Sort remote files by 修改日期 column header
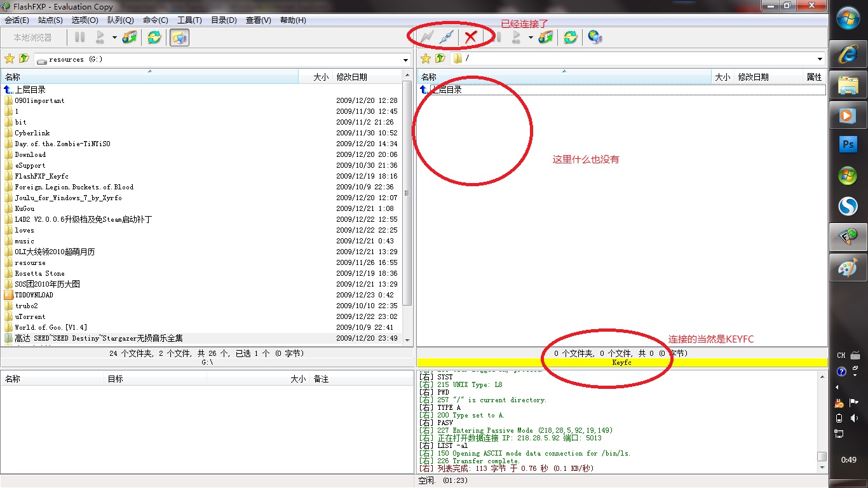 coord(768,77)
